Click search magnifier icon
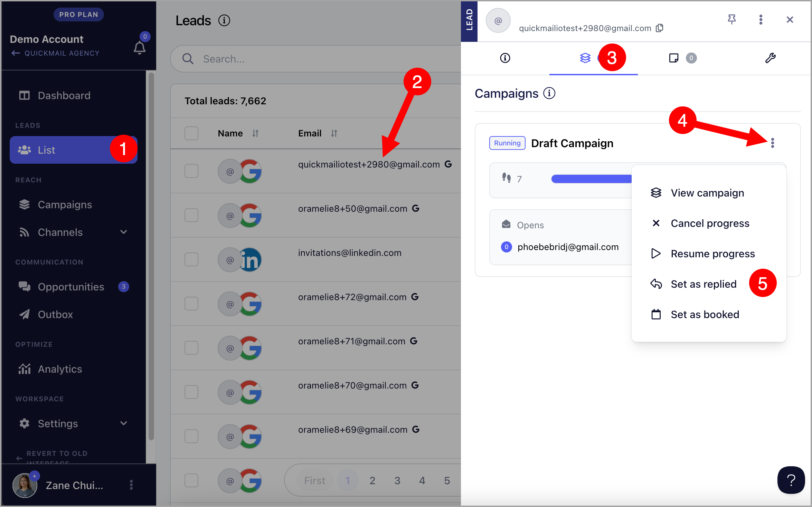The height and width of the screenshot is (507, 812). (188, 59)
